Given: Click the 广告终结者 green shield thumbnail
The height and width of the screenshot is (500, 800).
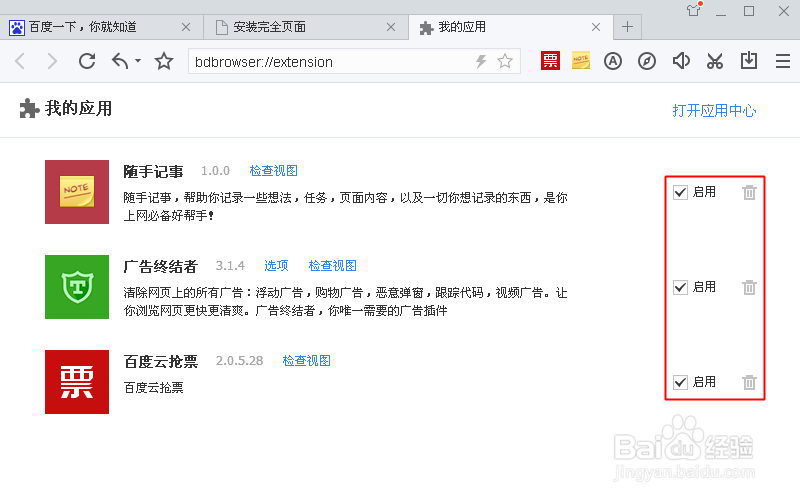Looking at the screenshot, I should (x=77, y=287).
